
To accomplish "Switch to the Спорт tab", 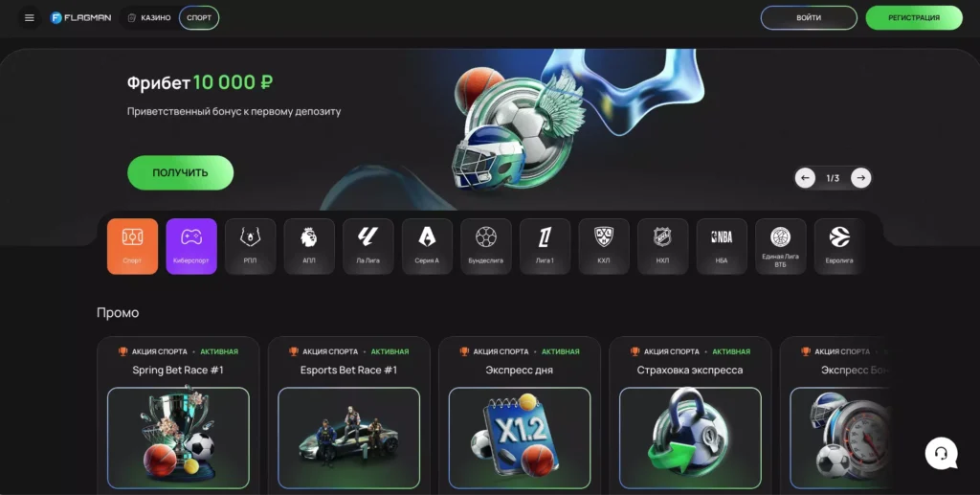I will (x=199, y=18).
